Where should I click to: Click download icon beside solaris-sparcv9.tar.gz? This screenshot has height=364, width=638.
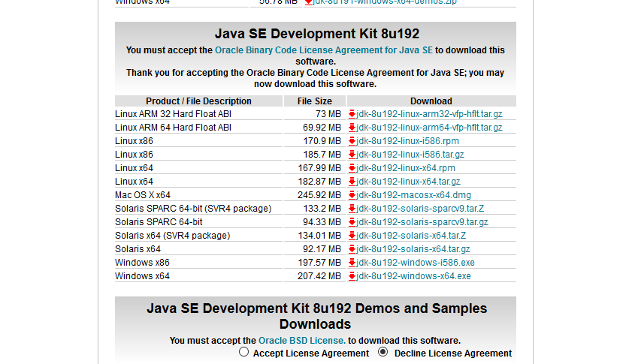[352, 222]
